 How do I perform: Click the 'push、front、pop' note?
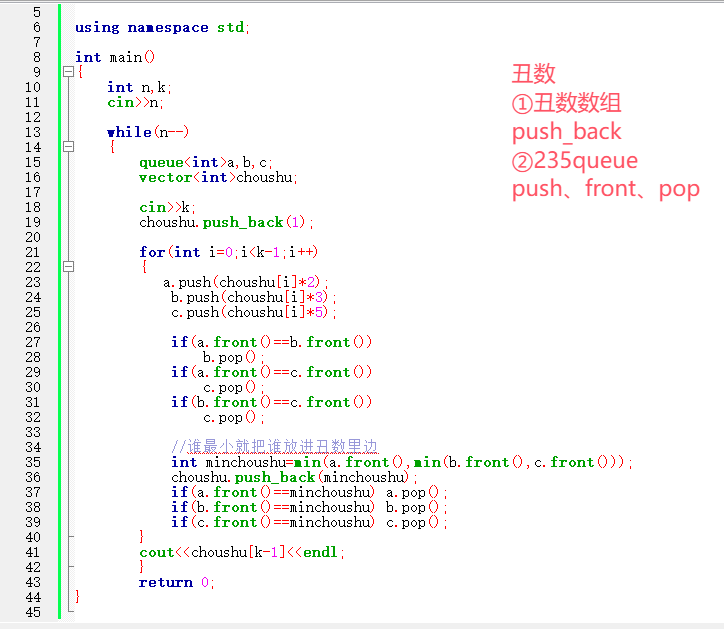(x=606, y=189)
